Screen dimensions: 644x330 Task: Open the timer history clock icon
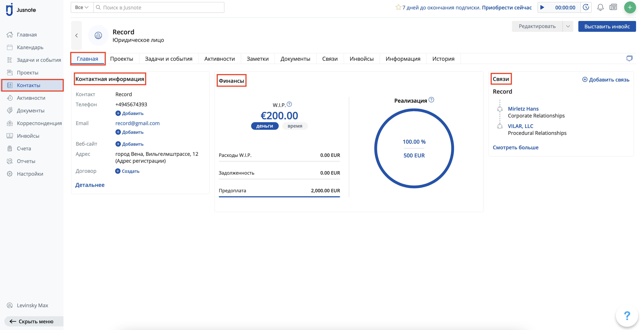(586, 8)
